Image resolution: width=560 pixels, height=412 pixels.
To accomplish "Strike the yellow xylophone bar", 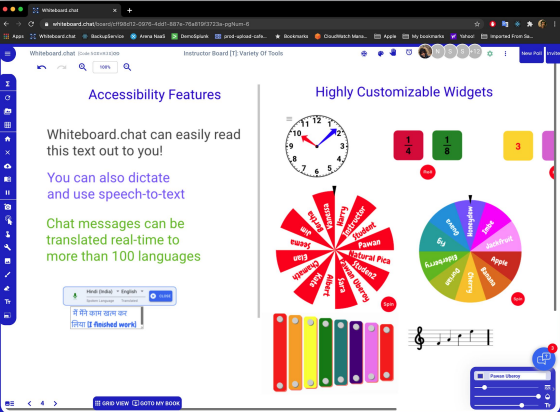I will point(310,352).
